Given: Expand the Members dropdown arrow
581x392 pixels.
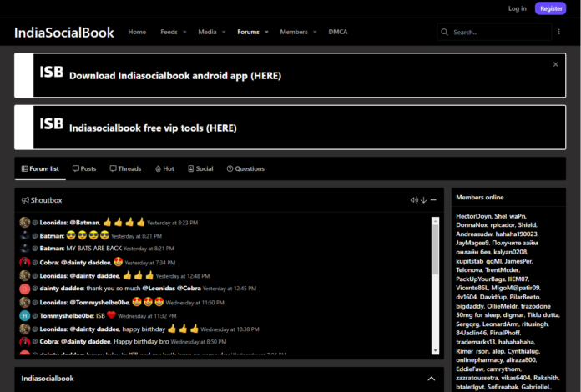Looking at the screenshot, I should (x=316, y=33).
